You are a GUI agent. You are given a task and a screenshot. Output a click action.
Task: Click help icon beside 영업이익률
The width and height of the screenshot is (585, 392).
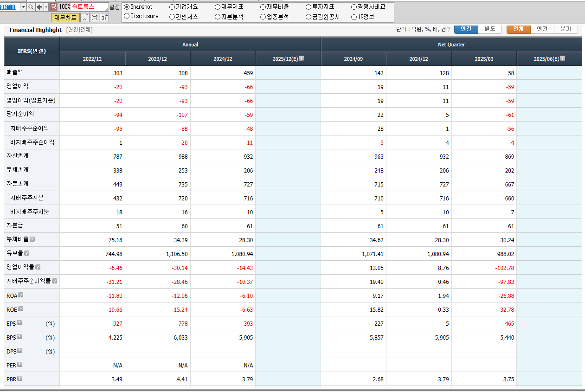point(38,267)
